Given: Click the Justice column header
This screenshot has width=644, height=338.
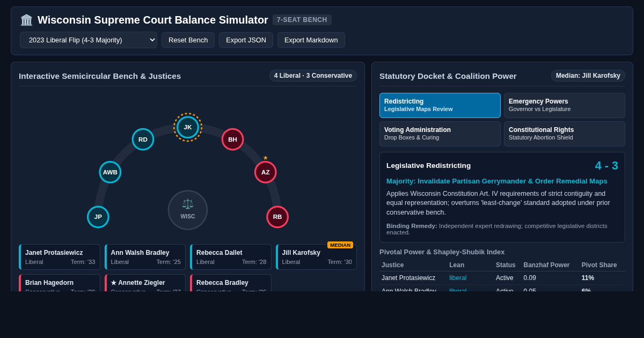Looking at the screenshot, I should [x=393, y=265].
